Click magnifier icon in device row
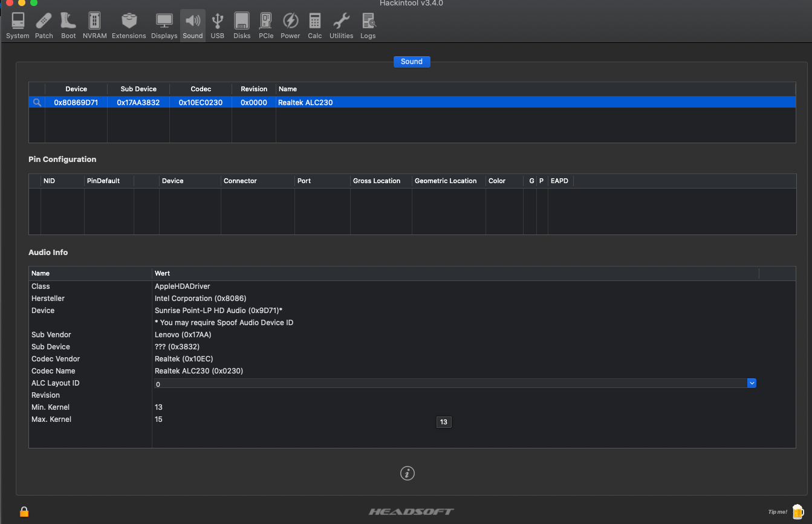This screenshot has width=812, height=524. pyautogui.click(x=37, y=103)
